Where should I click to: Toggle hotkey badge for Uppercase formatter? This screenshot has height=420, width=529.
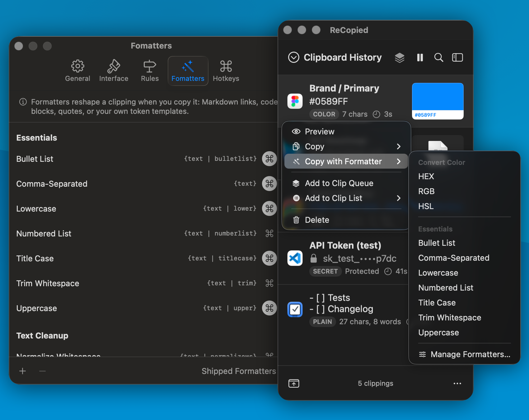pyautogui.click(x=269, y=308)
